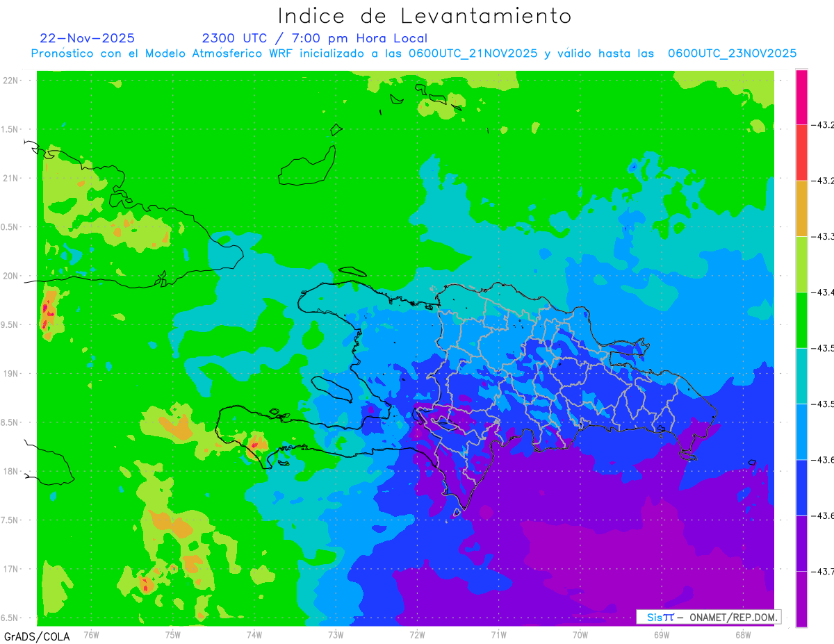Click the bottom purple swatch of the legend

(x=801, y=599)
